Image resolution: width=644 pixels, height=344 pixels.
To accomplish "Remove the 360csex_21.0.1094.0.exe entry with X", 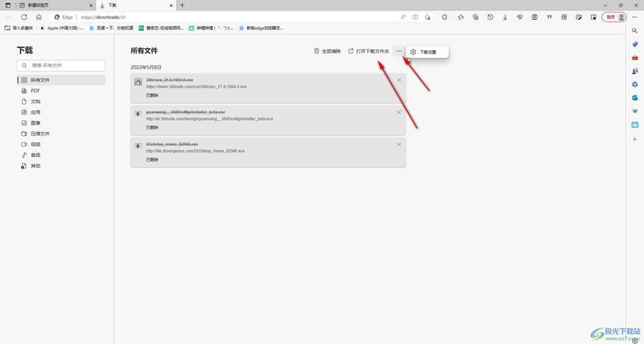I will pyautogui.click(x=399, y=80).
